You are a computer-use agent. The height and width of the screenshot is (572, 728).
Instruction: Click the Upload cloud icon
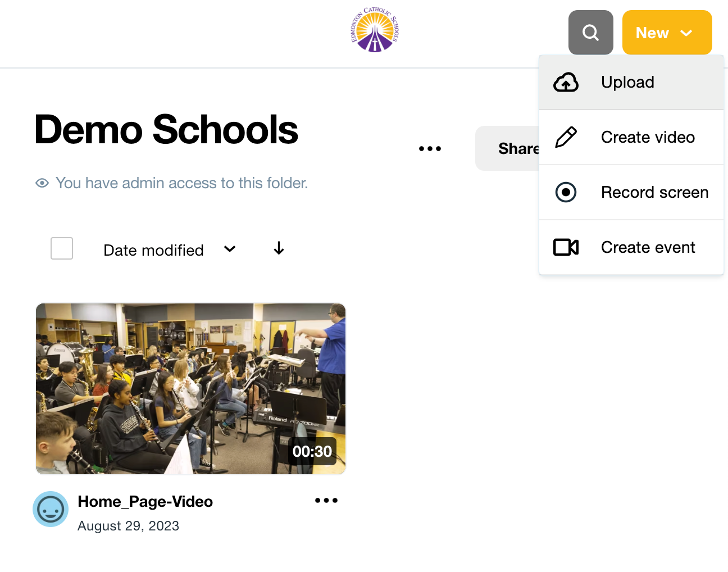(x=566, y=83)
